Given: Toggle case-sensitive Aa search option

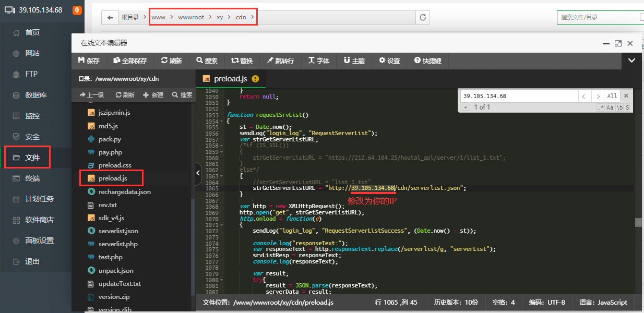Looking at the screenshot, I should click(x=610, y=107).
